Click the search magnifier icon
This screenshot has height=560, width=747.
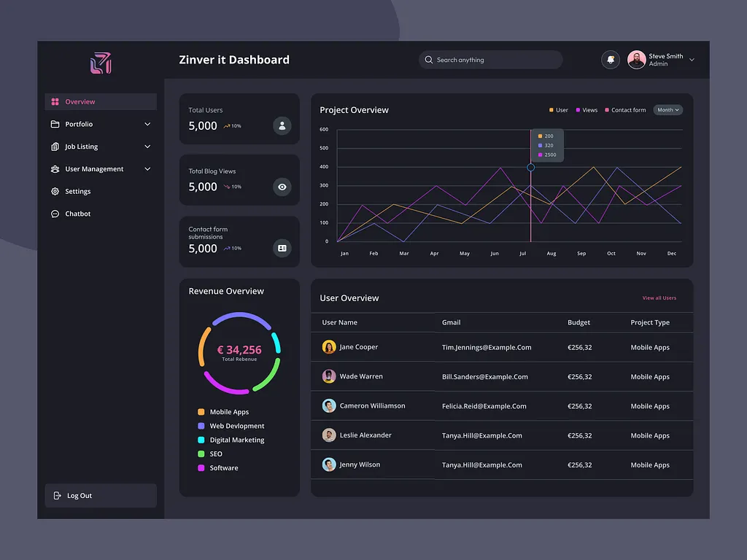tap(429, 60)
